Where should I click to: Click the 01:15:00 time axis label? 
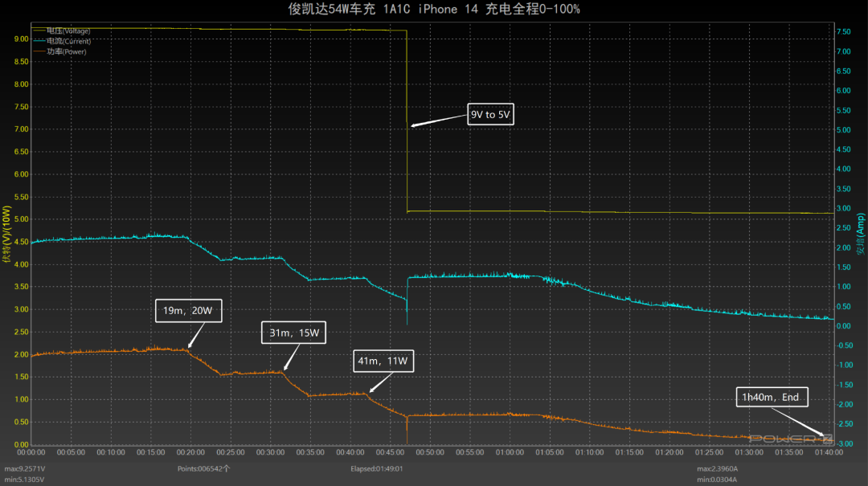coord(629,452)
